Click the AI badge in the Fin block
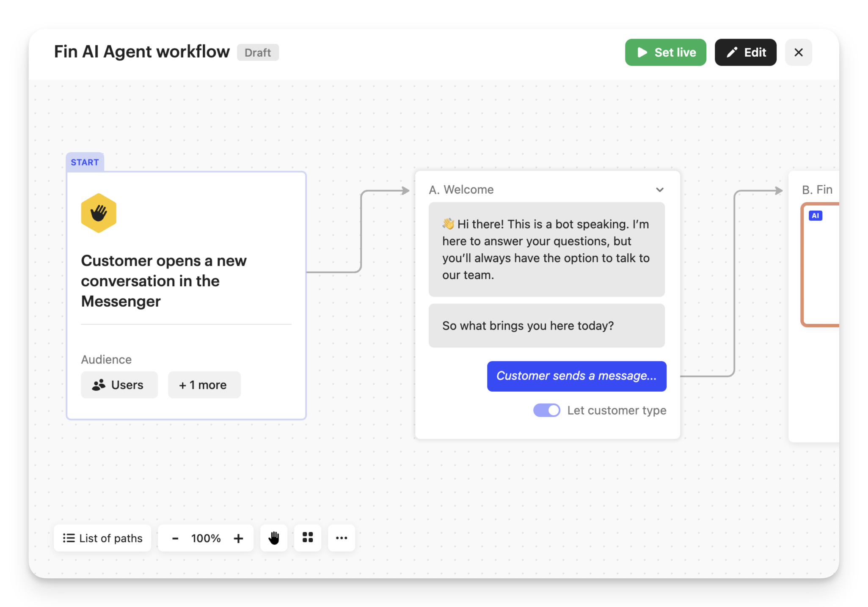This screenshot has height=607, width=868. tap(815, 216)
